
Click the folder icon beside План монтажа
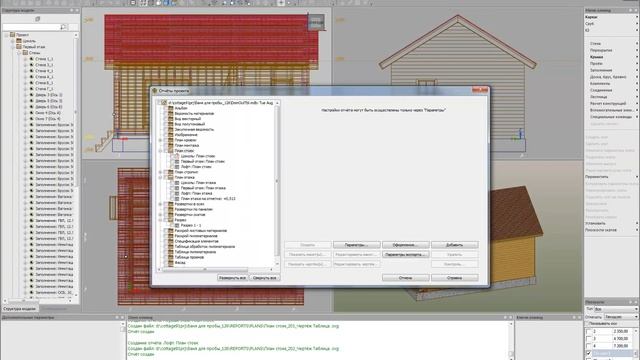[x=171, y=145]
